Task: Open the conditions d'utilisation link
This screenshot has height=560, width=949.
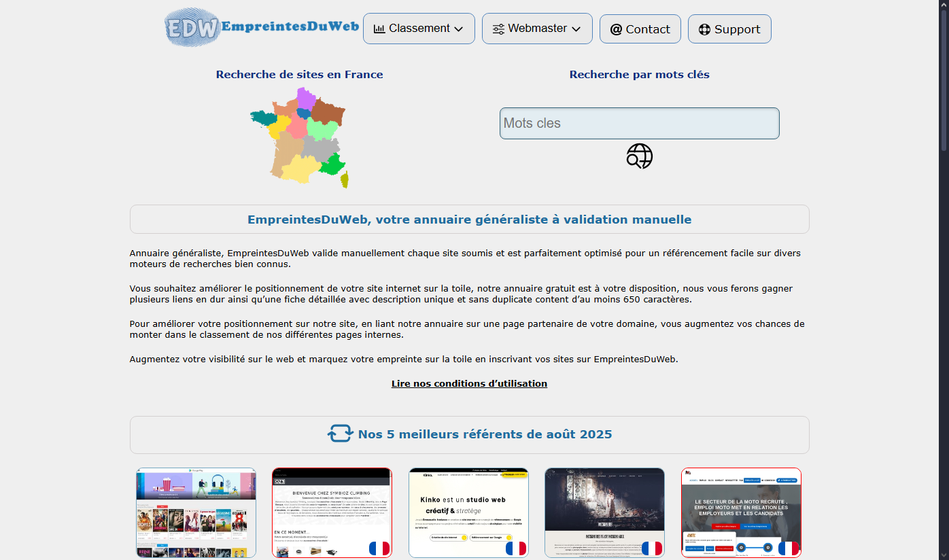Action: tap(469, 383)
